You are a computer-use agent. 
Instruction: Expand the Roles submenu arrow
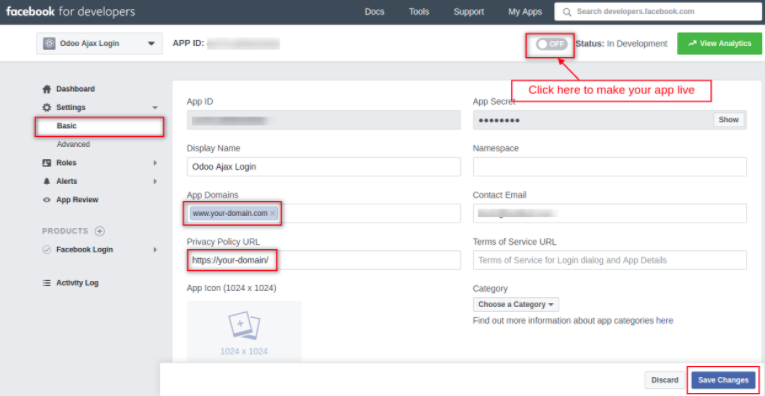(x=155, y=163)
